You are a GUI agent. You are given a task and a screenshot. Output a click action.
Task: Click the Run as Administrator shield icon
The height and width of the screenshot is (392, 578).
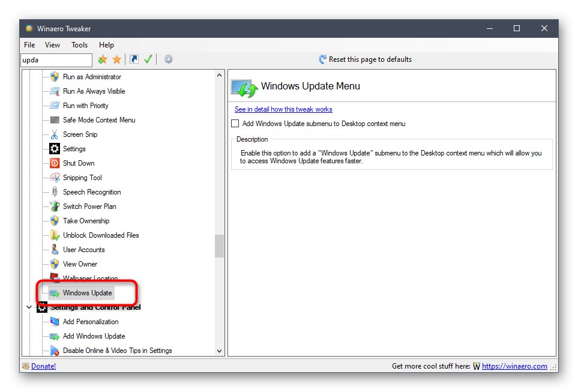55,77
